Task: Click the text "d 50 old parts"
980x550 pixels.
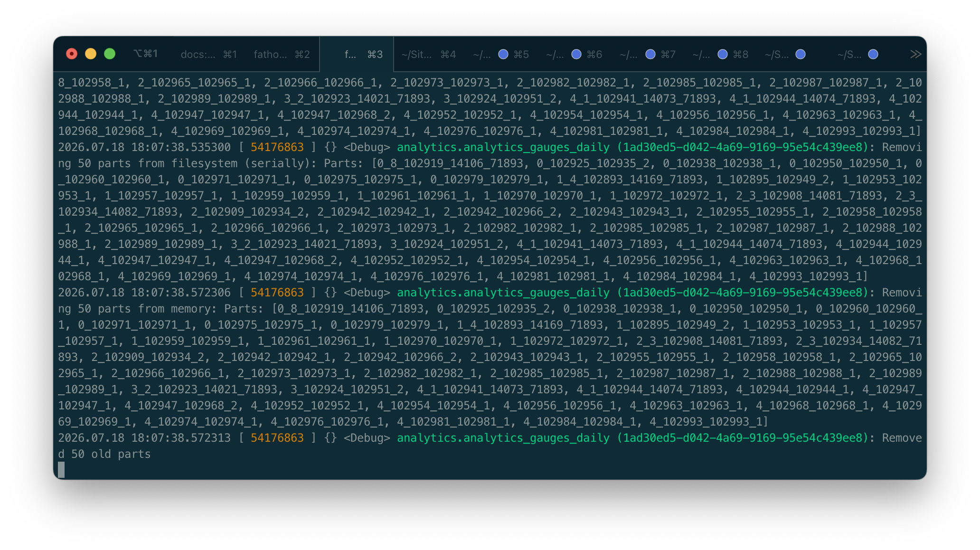Action: [x=104, y=454]
